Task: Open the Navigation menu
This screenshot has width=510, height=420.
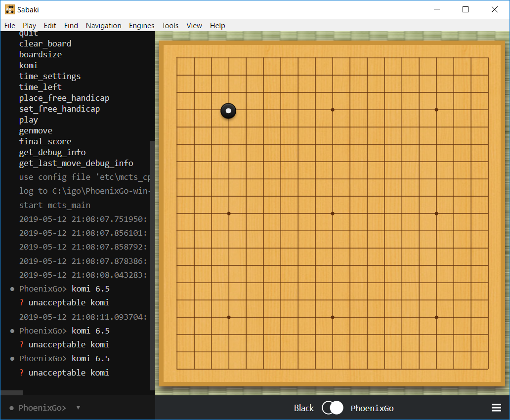Action: [x=103, y=26]
